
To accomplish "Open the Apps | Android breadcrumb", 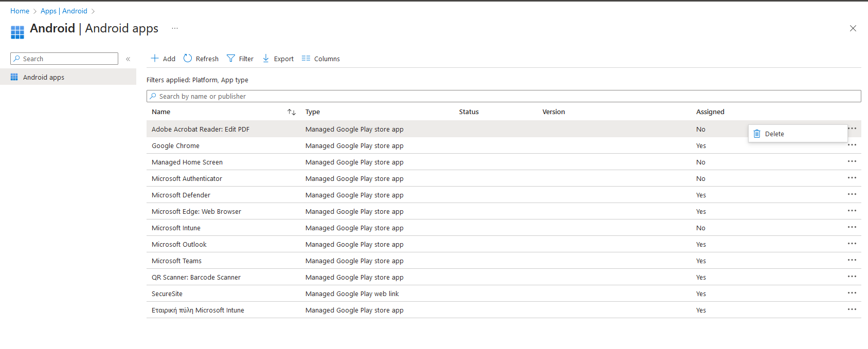I will click(64, 11).
